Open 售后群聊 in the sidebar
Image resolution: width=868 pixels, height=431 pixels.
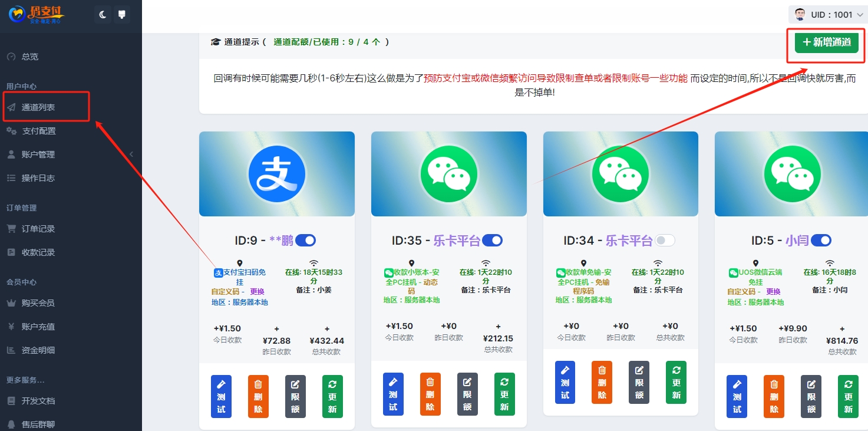38,424
